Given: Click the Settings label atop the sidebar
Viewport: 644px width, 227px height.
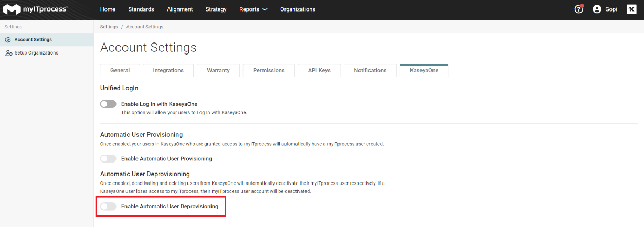Looking at the screenshot, I should [x=13, y=26].
